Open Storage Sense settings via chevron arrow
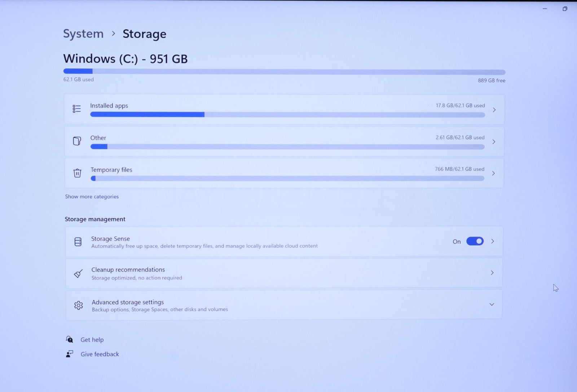Screen dimensions: 577x392 [493, 241]
